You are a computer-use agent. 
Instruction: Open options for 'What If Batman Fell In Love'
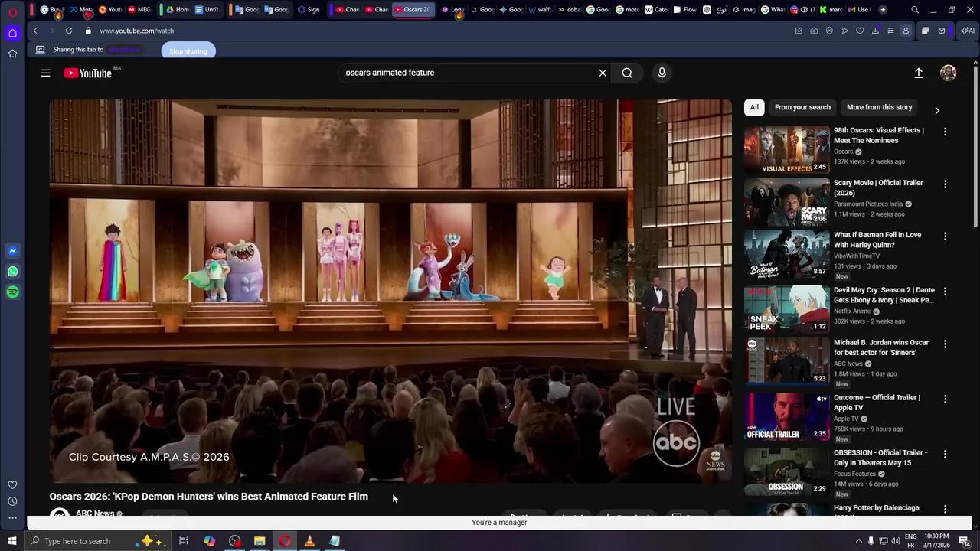tap(945, 236)
